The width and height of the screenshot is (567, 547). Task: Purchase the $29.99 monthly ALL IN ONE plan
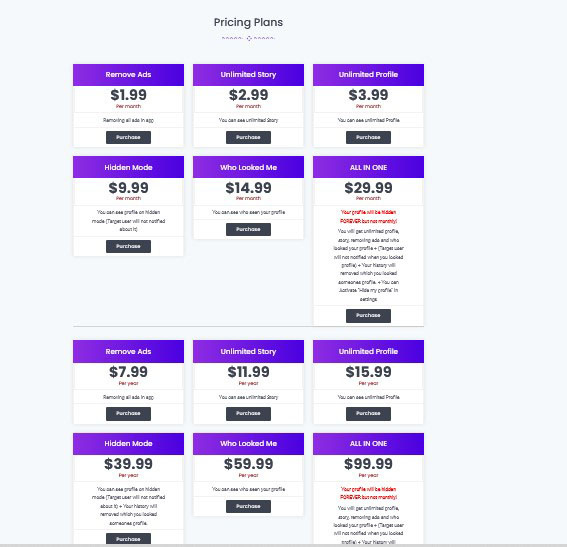(368, 316)
